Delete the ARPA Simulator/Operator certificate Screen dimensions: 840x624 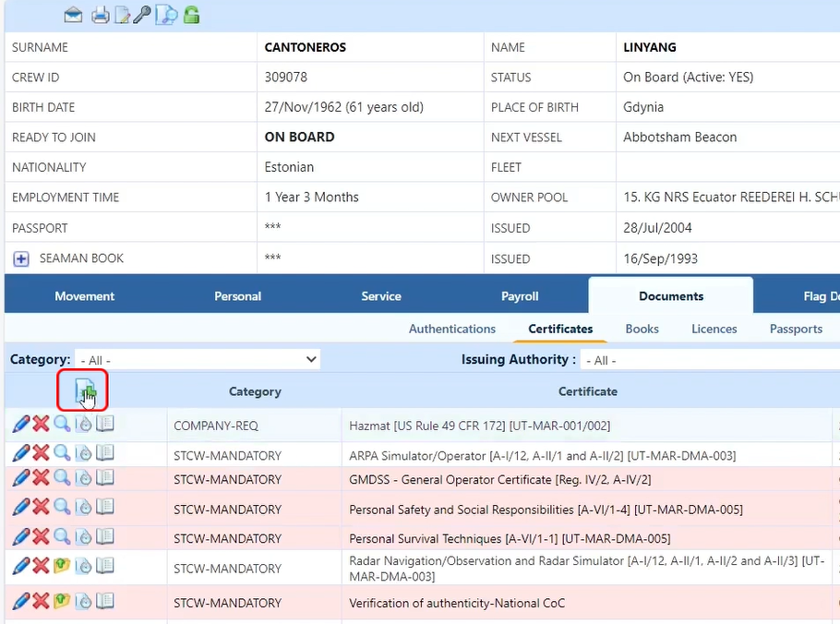click(41, 453)
